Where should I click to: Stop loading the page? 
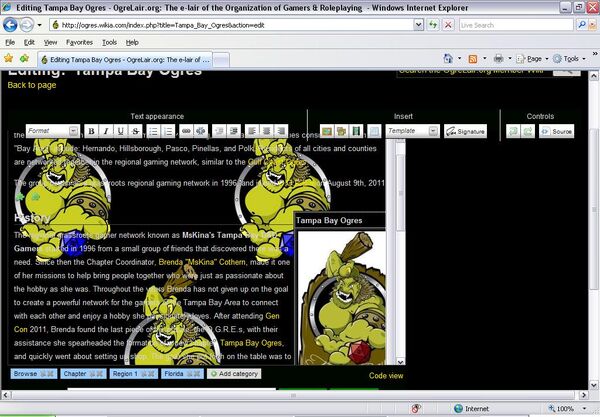(x=448, y=25)
